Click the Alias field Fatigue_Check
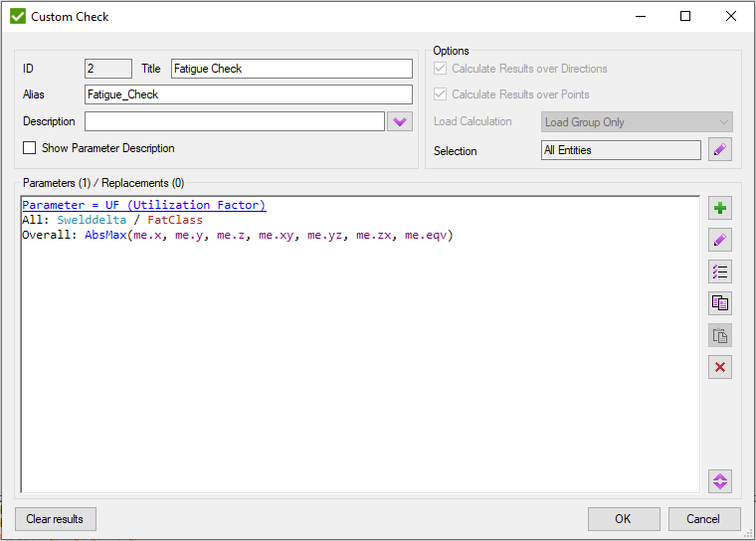This screenshot has width=756, height=541. [x=249, y=94]
